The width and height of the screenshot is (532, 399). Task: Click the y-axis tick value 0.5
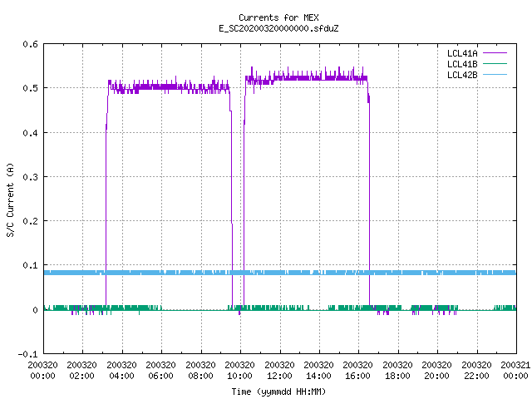click(x=30, y=88)
